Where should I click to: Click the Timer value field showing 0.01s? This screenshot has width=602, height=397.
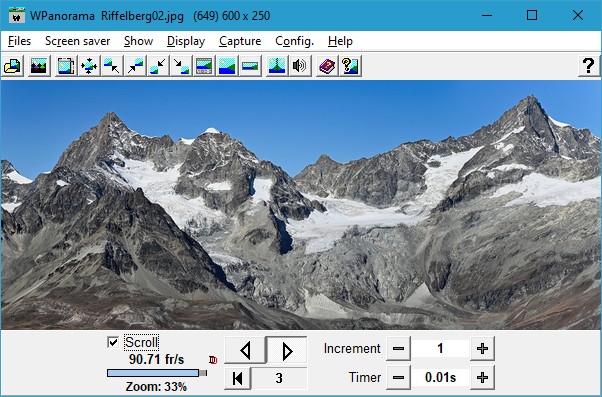click(440, 377)
